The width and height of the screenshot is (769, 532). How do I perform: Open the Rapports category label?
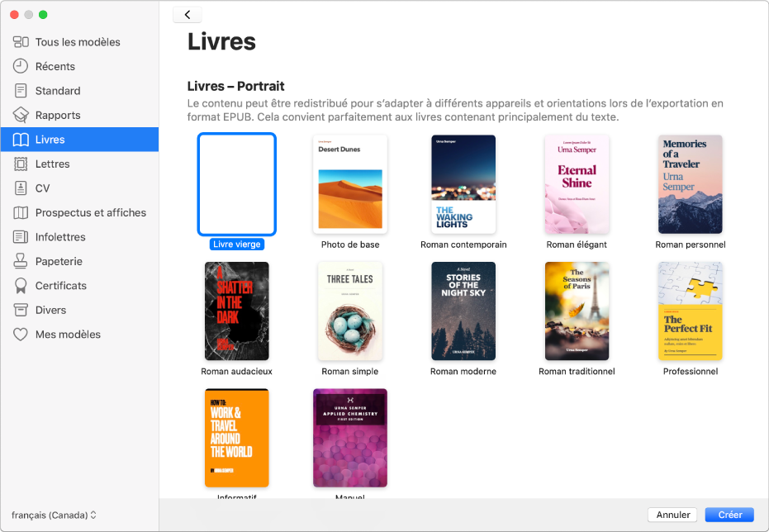(58, 115)
